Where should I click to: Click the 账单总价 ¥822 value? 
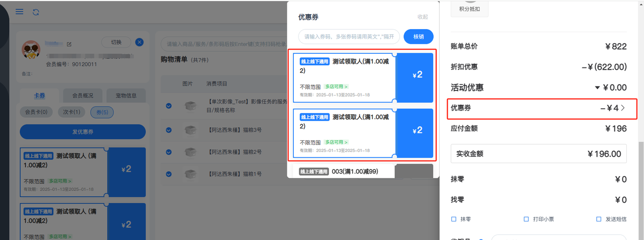point(616,46)
